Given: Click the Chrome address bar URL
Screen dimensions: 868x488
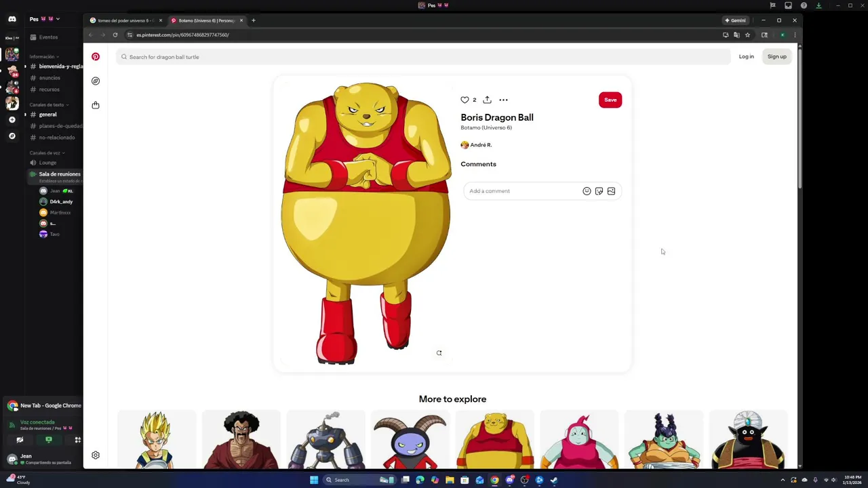Looking at the screenshot, I should [182, 35].
